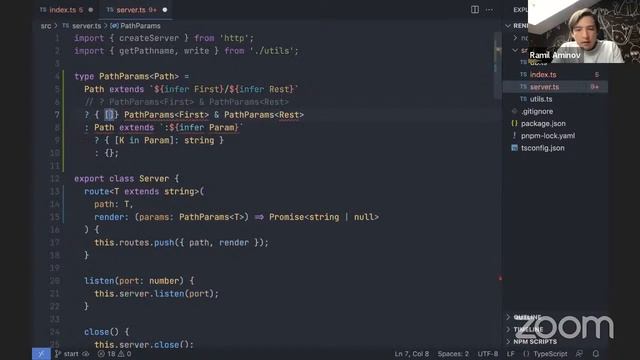Switch to the server.ts editor tab
Screen dimensions: 640x360
(x=137, y=10)
